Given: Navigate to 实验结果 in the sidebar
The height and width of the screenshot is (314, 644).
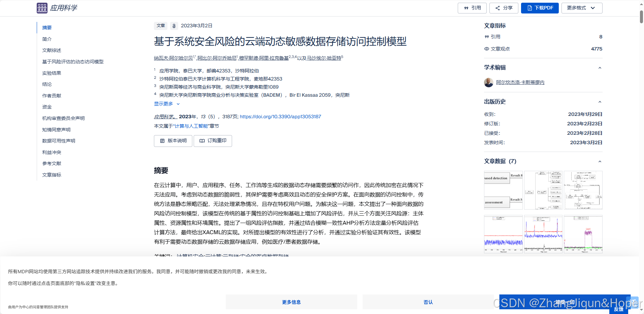Looking at the screenshot, I should click(52, 73).
